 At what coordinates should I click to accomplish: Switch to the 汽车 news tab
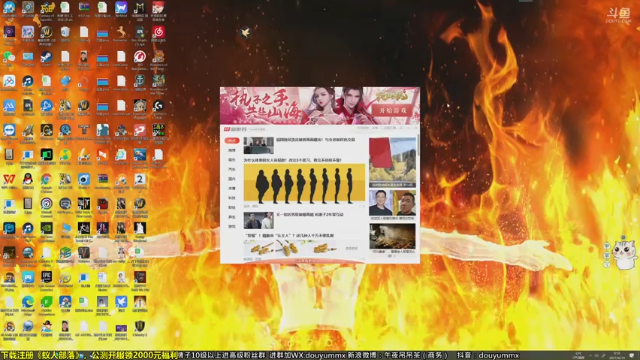(232, 169)
